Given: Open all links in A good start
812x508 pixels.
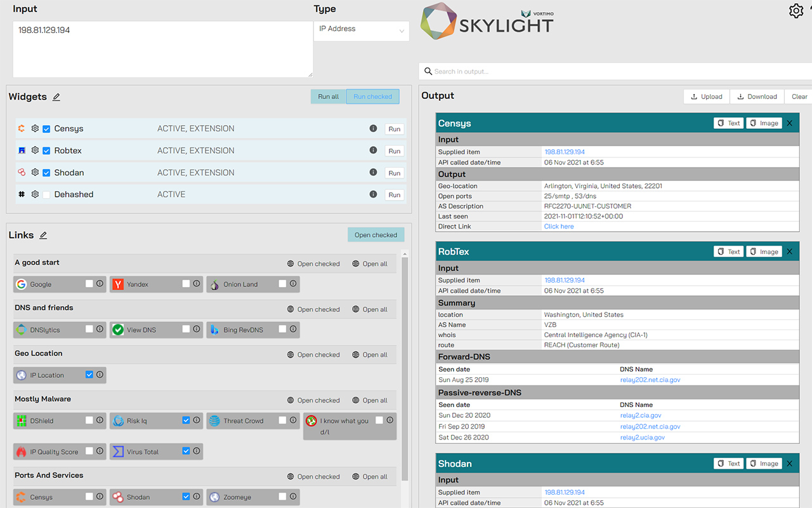Looking at the screenshot, I should [x=370, y=264].
